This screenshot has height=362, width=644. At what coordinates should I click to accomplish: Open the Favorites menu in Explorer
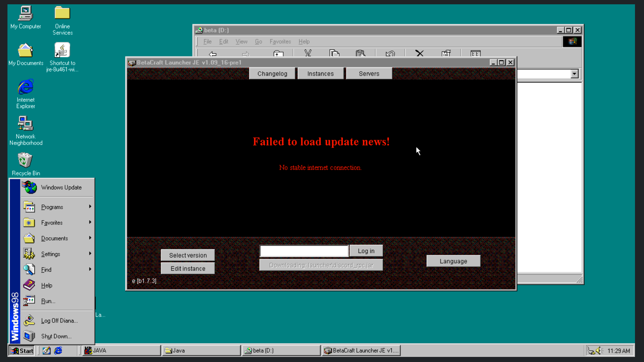(280, 42)
